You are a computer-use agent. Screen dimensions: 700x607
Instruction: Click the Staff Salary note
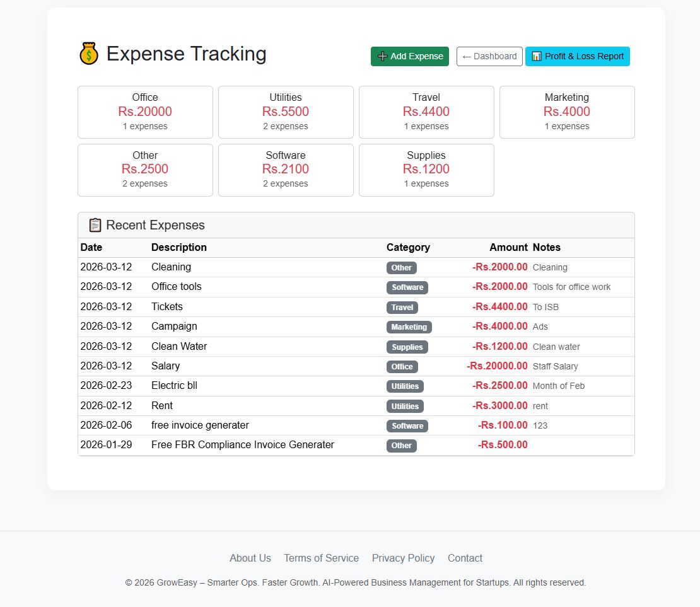pyautogui.click(x=556, y=366)
